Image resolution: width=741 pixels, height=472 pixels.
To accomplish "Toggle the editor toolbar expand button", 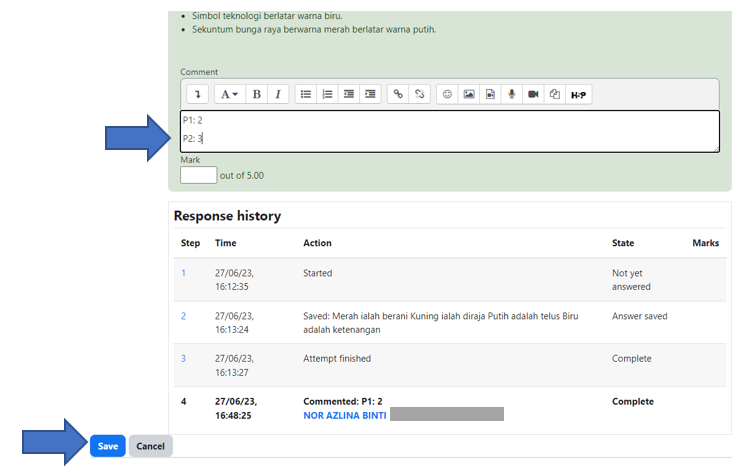I will click(197, 94).
